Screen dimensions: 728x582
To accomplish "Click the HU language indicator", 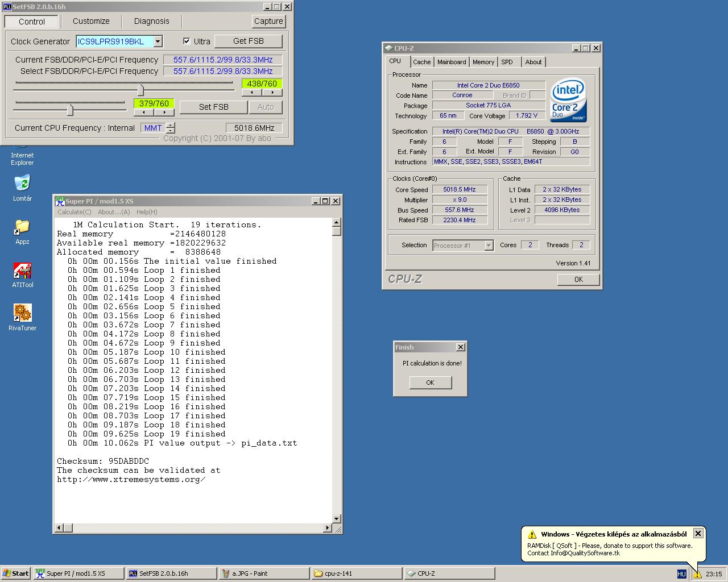I will 681,574.
